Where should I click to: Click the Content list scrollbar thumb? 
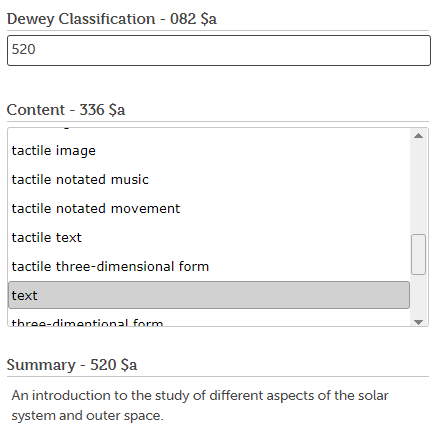pos(418,254)
